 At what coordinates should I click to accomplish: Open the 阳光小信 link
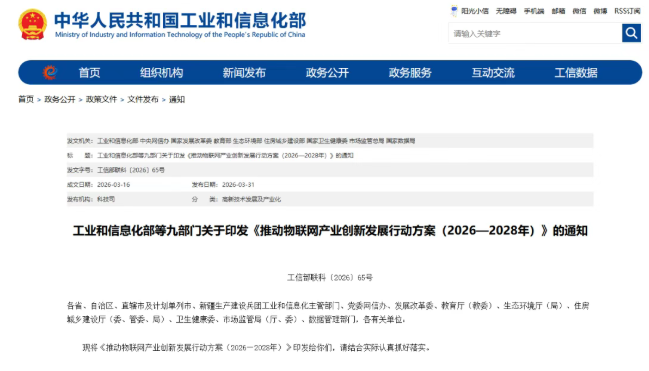pyautogui.click(x=475, y=11)
